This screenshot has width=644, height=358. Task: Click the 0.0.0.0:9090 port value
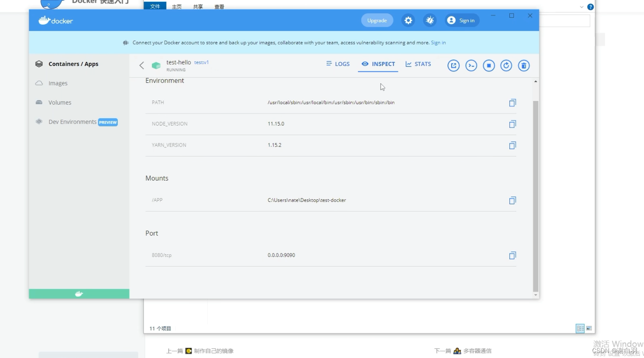tap(281, 255)
